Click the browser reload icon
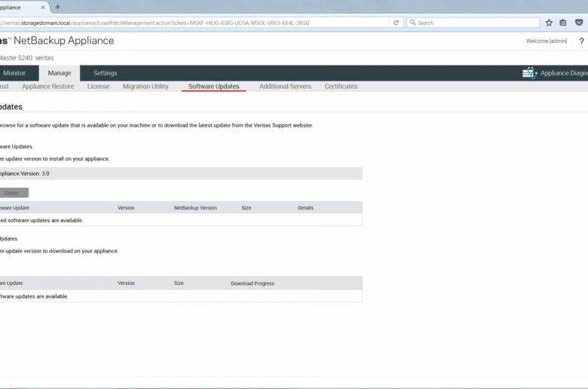 click(x=396, y=23)
